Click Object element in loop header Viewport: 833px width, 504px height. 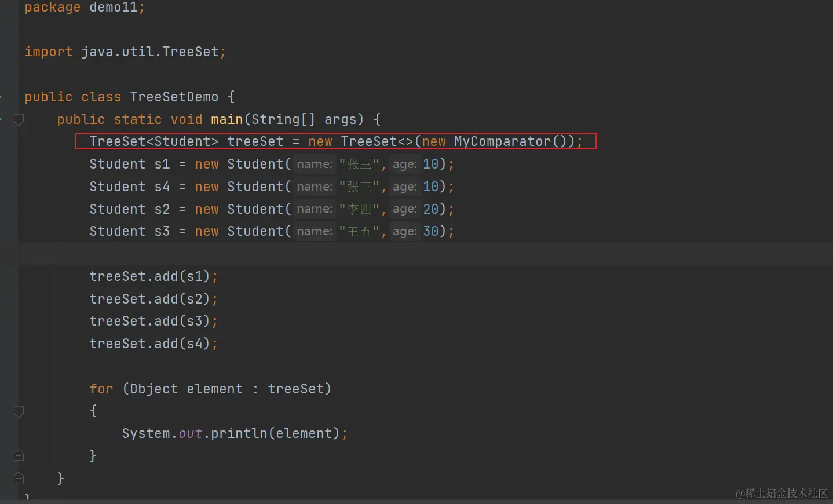[186, 389]
